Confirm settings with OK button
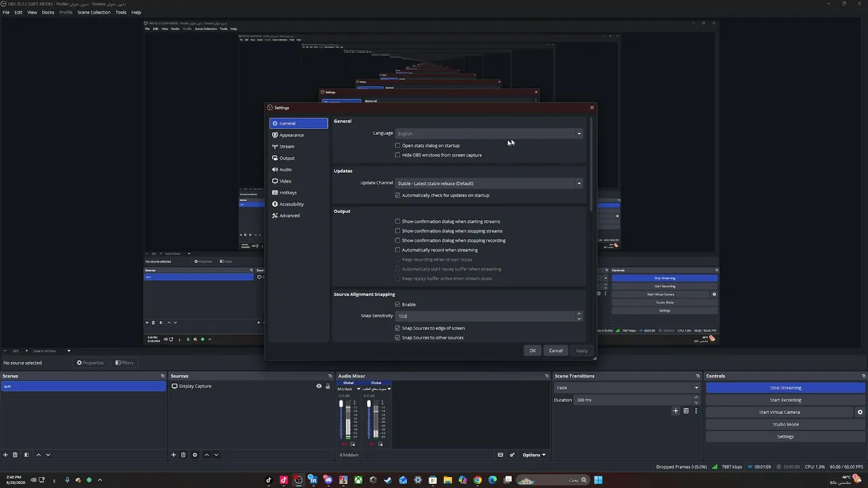 point(532,350)
